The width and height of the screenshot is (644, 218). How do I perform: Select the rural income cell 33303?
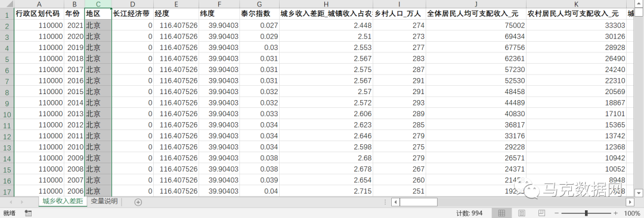[x=576, y=26]
